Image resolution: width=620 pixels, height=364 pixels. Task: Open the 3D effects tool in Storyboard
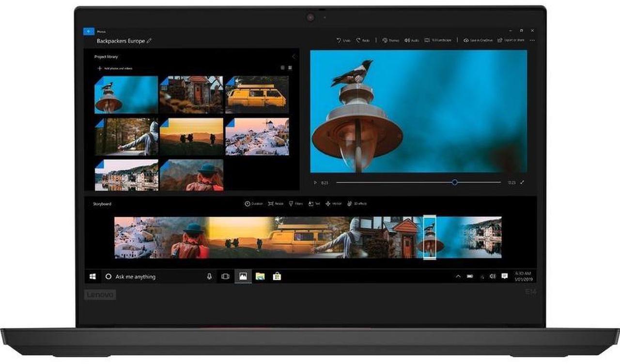357,204
